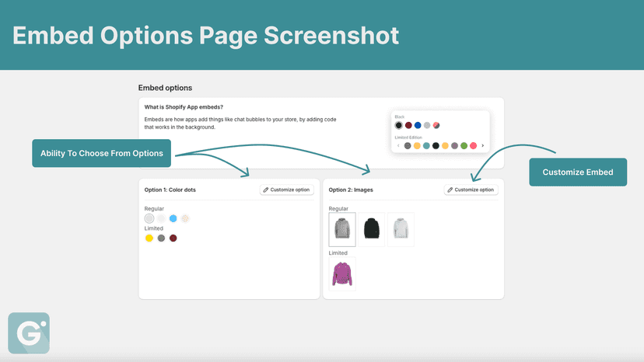The width and height of the screenshot is (644, 362).
Task: Click the pencil icon in Option 2
Action: click(450, 190)
